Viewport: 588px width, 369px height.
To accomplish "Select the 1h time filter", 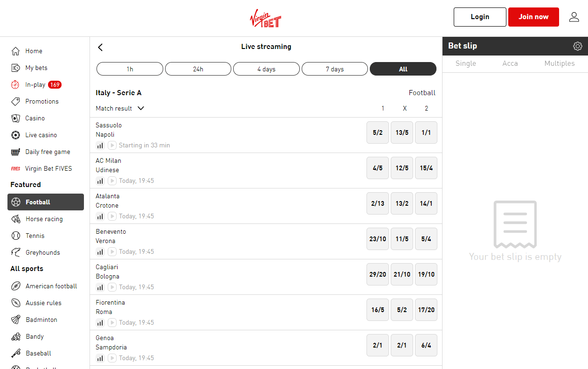I will pos(130,69).
